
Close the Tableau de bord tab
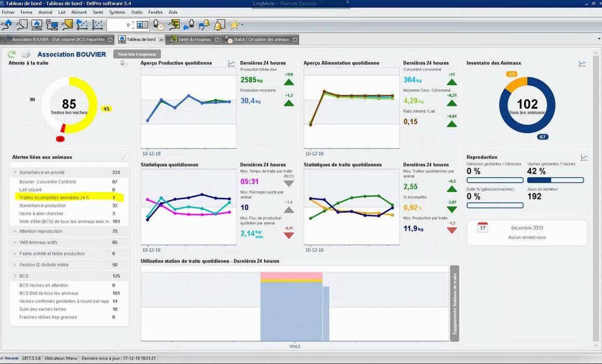pos(161,39)
